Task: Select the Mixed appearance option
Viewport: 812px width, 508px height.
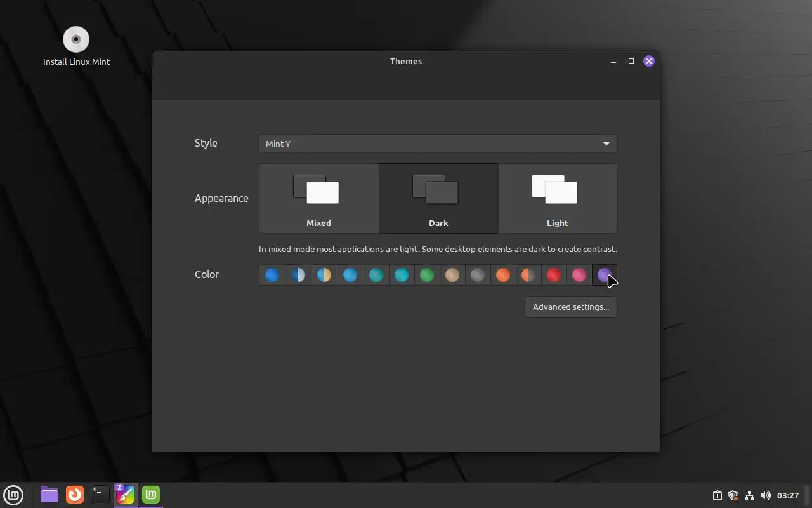Action: click(319, 198)
